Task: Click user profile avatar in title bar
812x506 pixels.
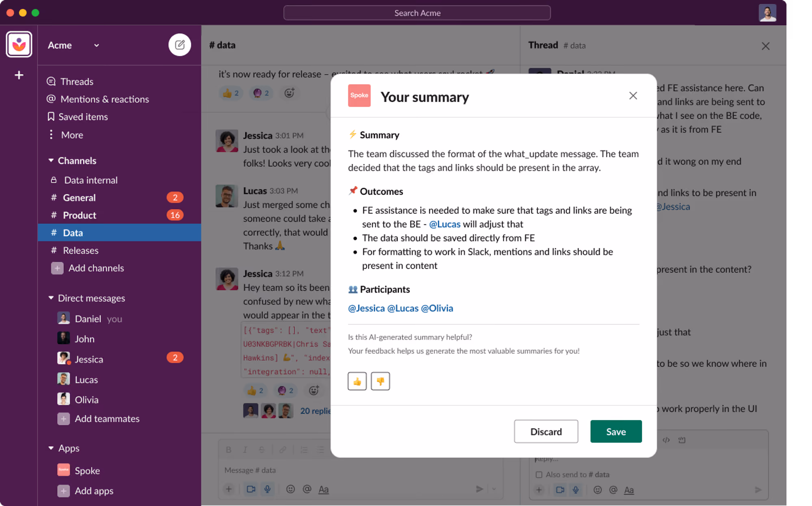Action: click(x=767, y=13)
